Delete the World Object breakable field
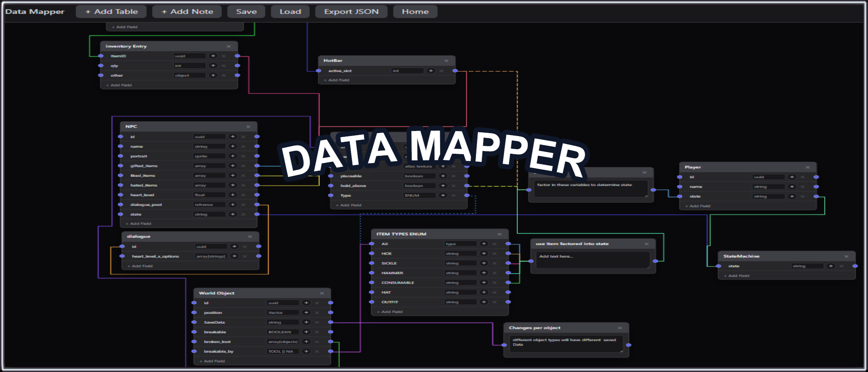The image size is (868, 372). coord(317,332)
